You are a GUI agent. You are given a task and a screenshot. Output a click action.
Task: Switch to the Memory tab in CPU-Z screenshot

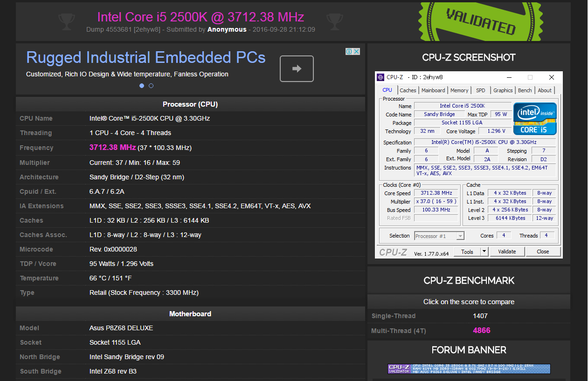pos(459,90)
